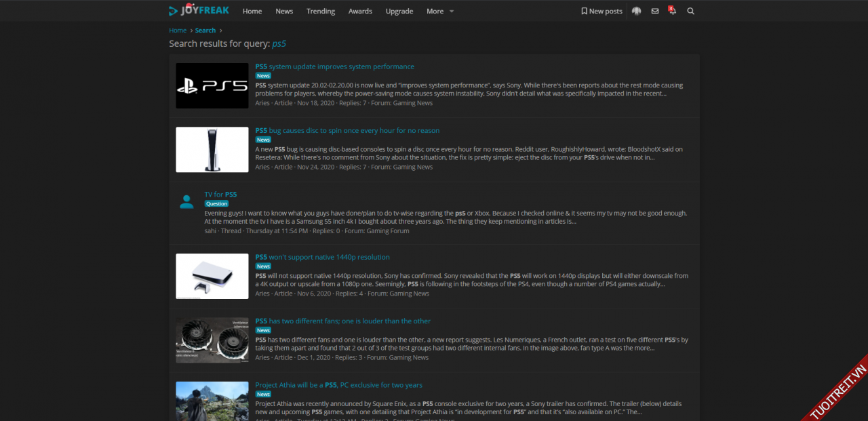Open 'PS5 won't support native 1440p resolution'
Screen dimensions: 868x421
tap(322, 257)
